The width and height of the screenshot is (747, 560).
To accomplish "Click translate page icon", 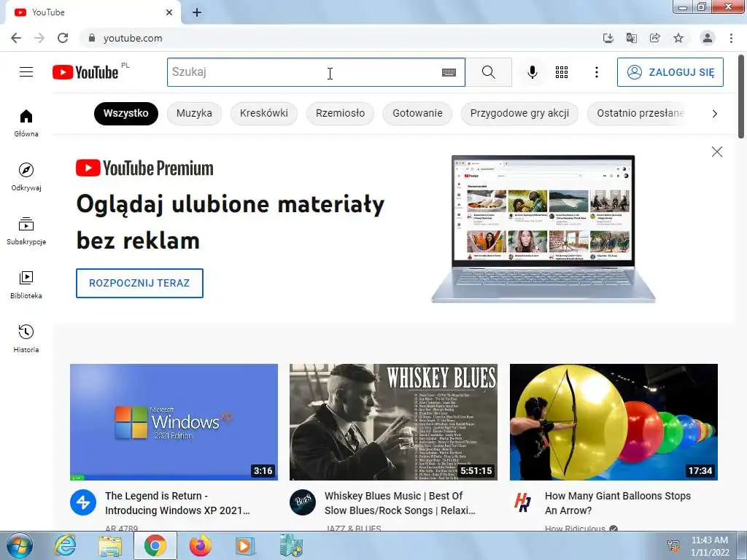I will click(x=632, y=38).
